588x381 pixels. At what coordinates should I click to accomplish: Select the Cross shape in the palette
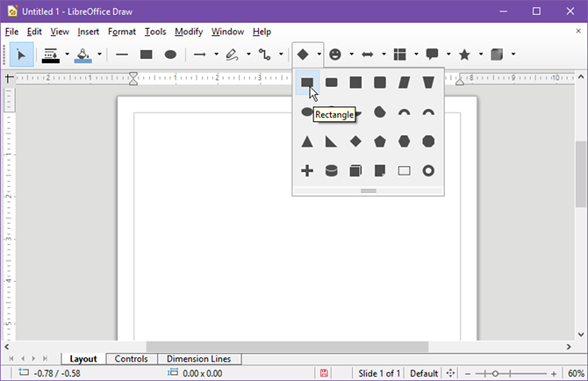tap(307, 170)
